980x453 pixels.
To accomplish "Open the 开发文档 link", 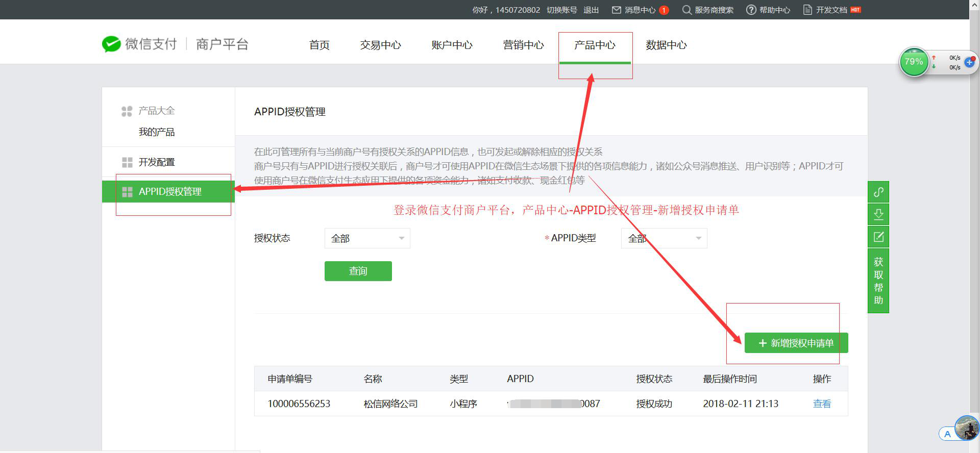I will pos(831,10).
